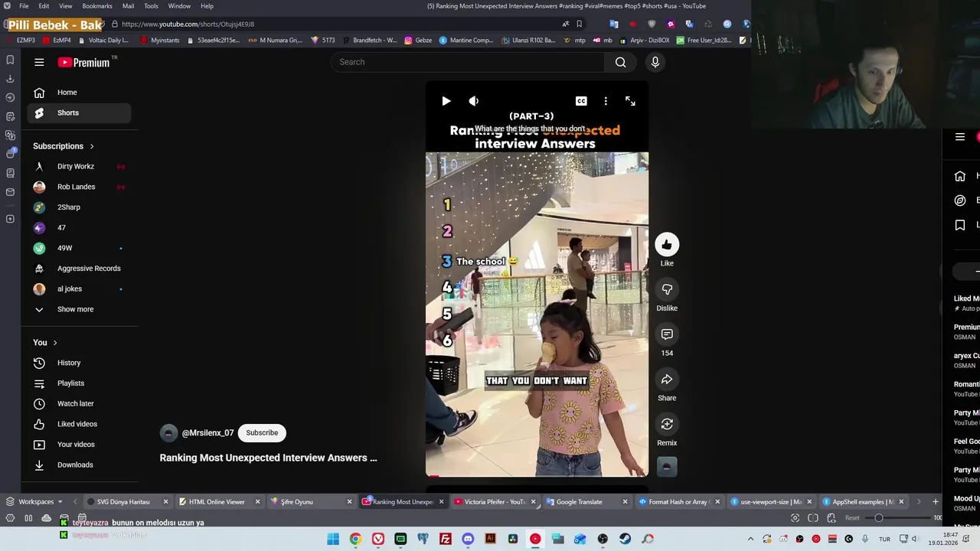The width and height of the screenshot is (980, 551).
Task: Click the search magnifier button
Action: (x=621, y=62)
